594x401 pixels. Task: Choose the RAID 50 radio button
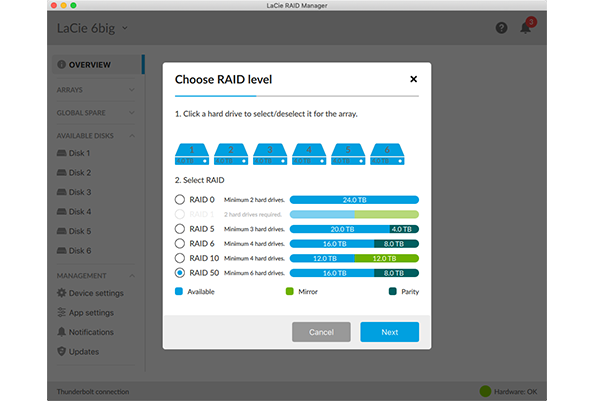point(180,273)
